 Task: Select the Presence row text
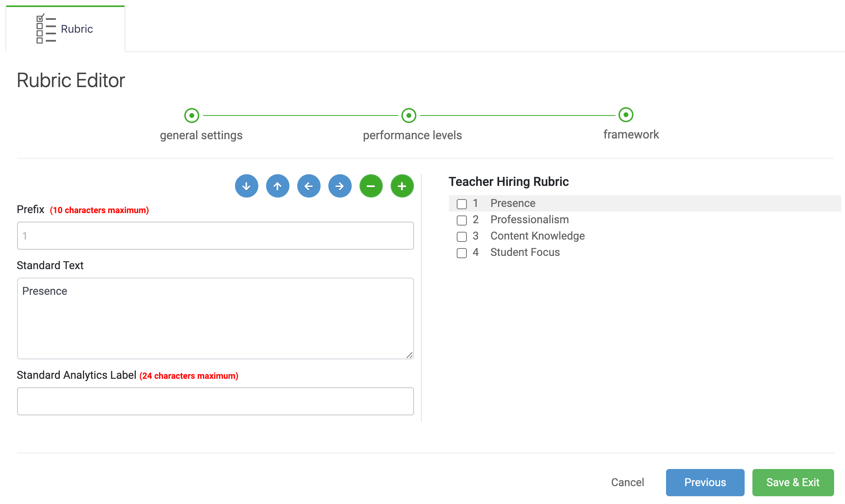coord(513,203)
